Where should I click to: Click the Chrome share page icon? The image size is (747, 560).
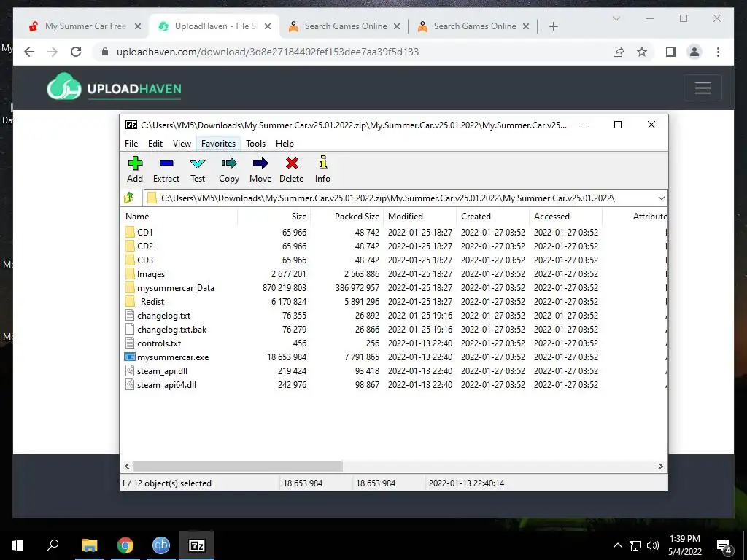(619, 52)
